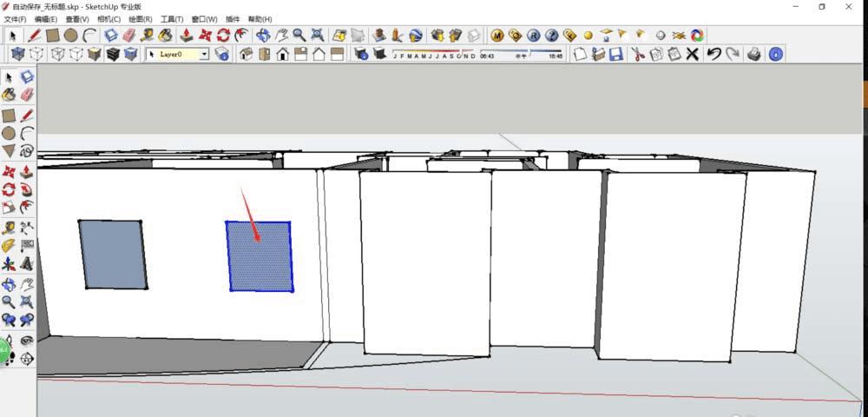The height and width of the screenshot is (417, 868).
Task: Start V-Ray render with R icon
Action: [x=533, y=36]
